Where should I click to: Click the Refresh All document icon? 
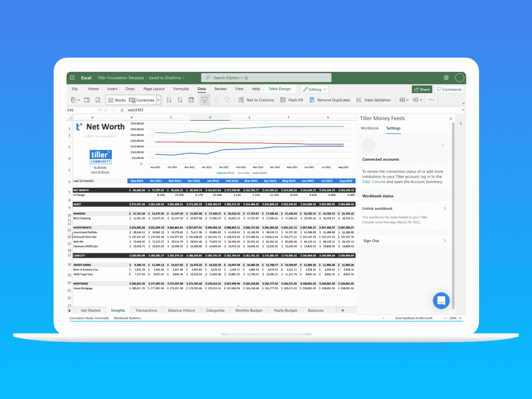coord(98,100)
